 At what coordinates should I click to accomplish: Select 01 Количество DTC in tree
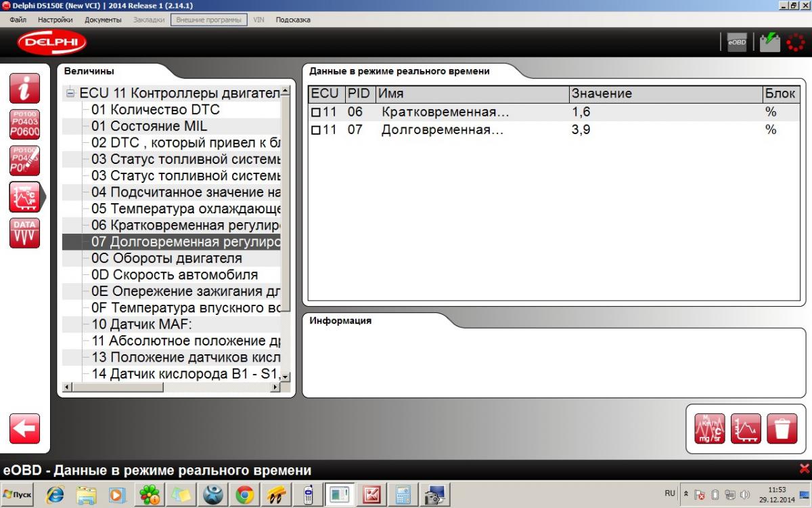(x=156, y=110)
